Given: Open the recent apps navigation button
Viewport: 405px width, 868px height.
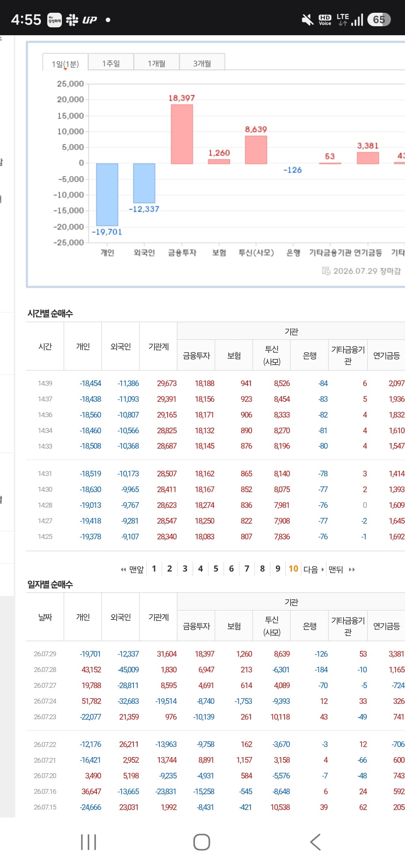Looking at the screenshot, I should (x=88, y=842).
